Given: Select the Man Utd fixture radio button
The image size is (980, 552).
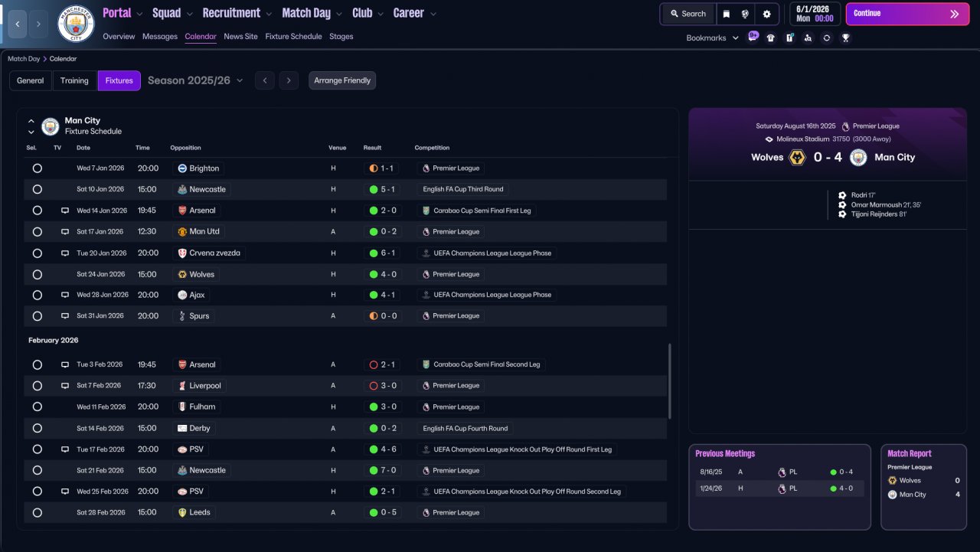Looking at the screenshot, I should [37, 231].
